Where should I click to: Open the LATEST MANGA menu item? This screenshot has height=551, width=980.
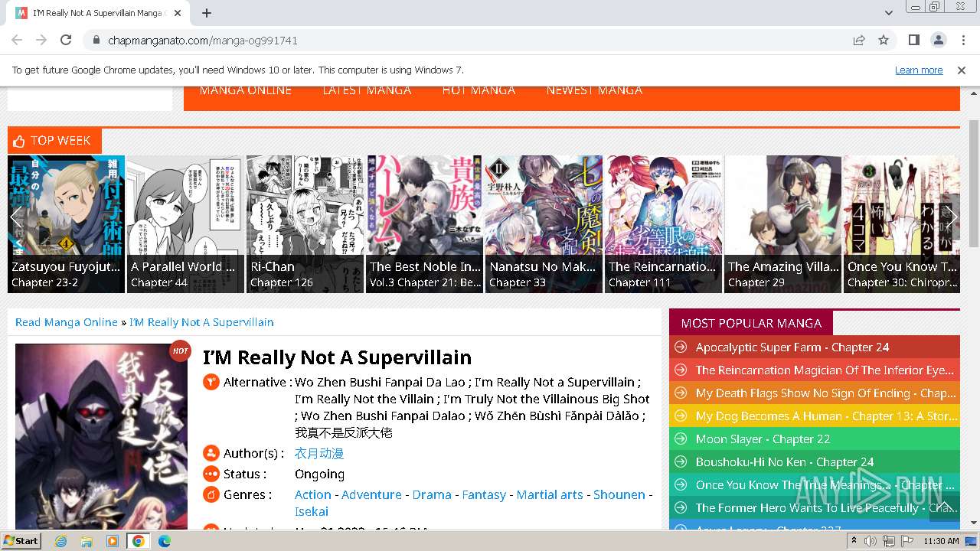pyautogui.click(x=367, y=90)
